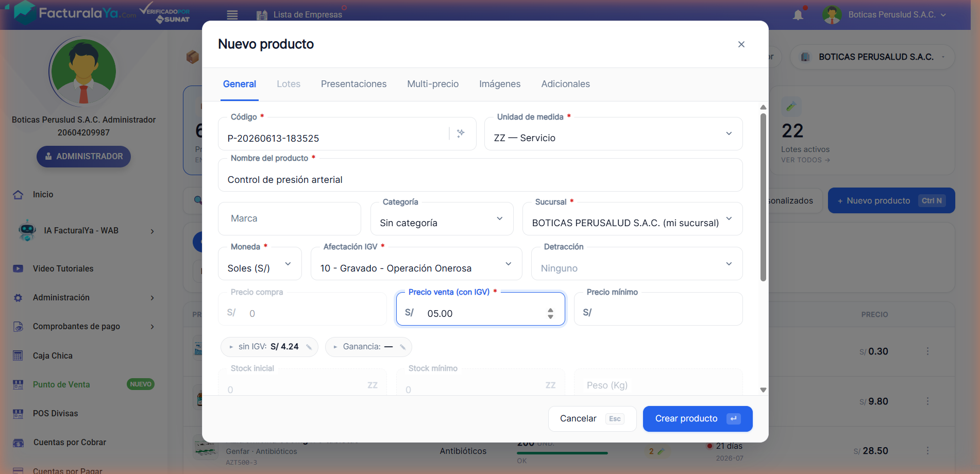This screenshot has width=980, height=474.
Task: Click the Precio venta (con IGV) field
Action: (x=480, y=309)
